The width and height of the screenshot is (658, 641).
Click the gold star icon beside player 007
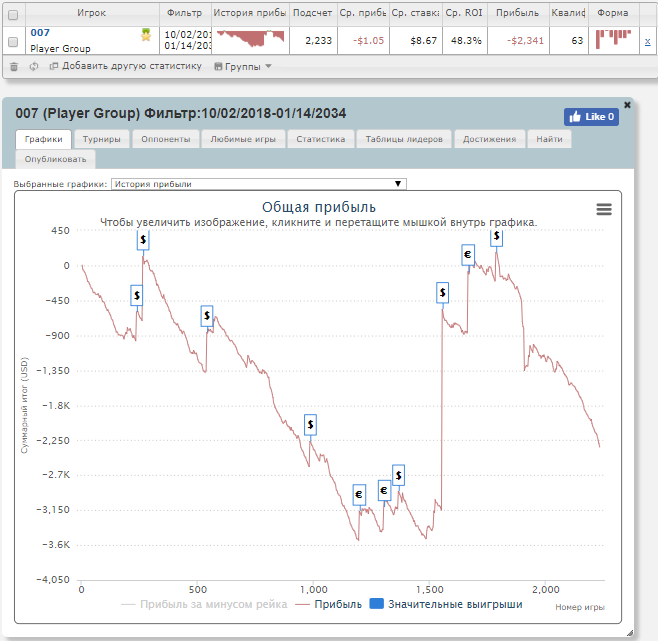click(146, 34)
